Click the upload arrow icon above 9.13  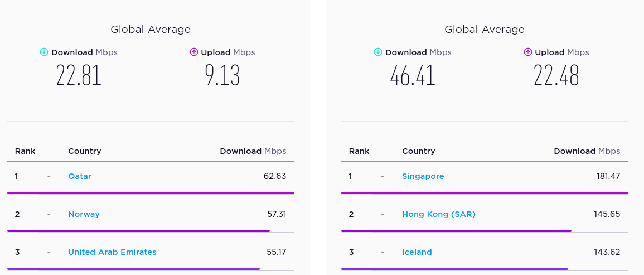coord(194,52)
